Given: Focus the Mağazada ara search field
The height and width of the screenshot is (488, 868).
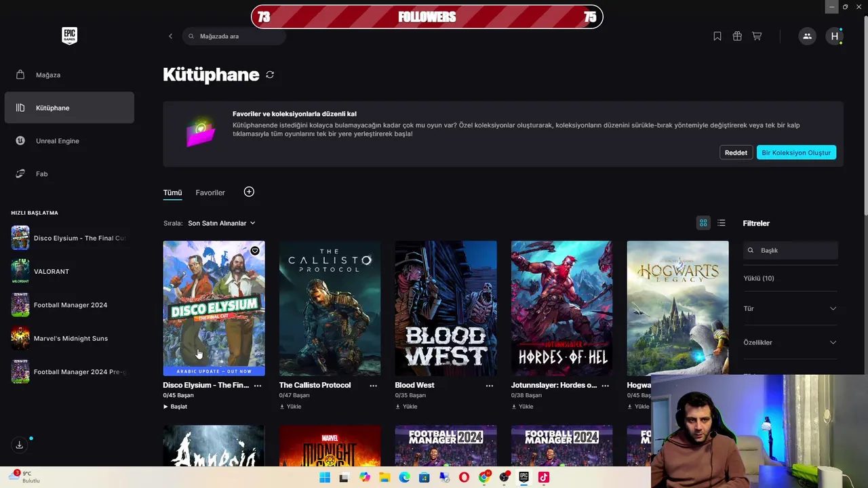Looking at the screenshot, I should (x=234, y=36).
